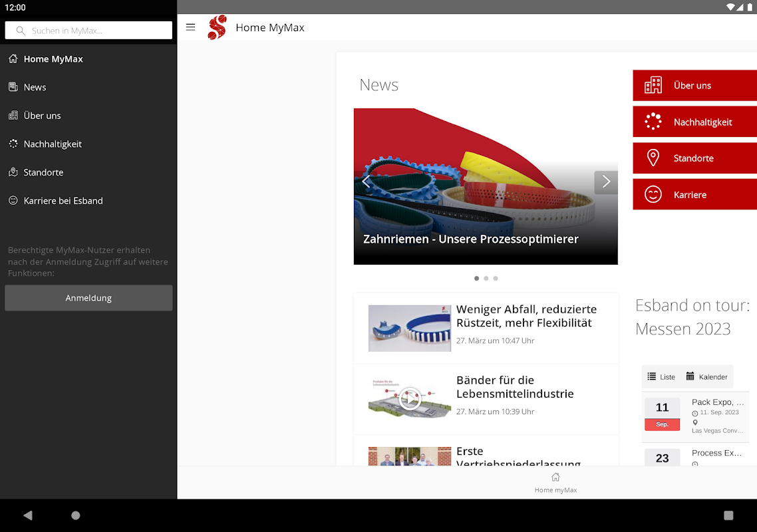Click the red Über uns tile
The image size is (757, 532).
[694, 85]
